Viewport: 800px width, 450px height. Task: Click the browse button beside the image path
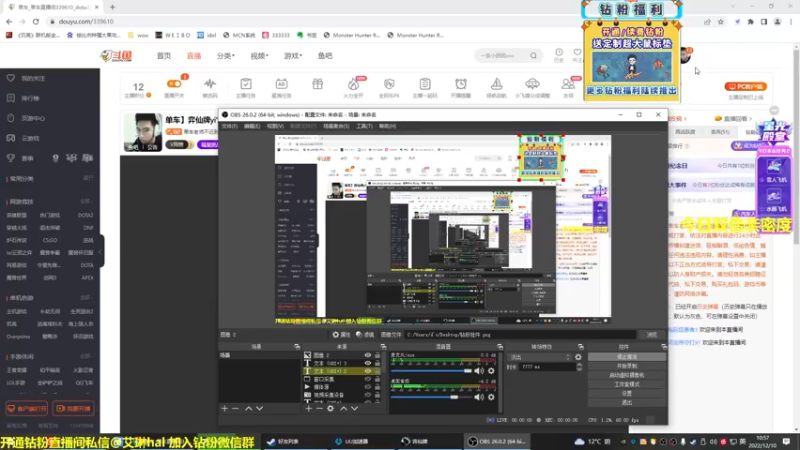coord(652,335)
